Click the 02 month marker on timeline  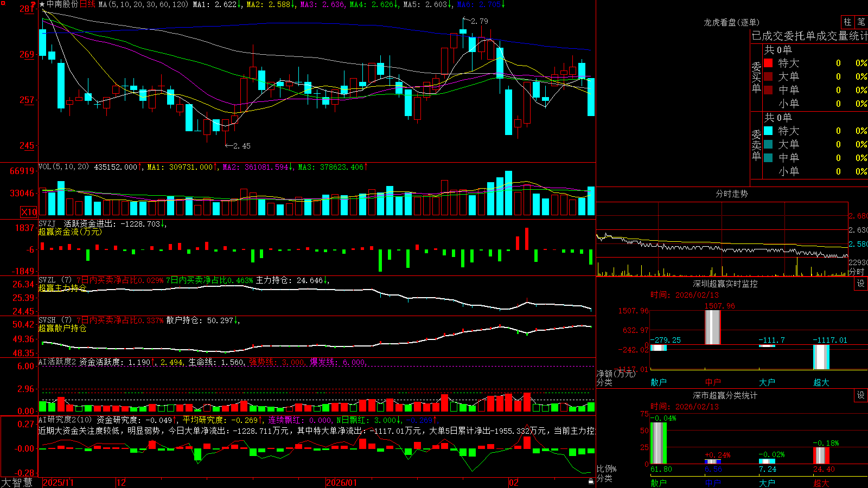tap(514, 483)
